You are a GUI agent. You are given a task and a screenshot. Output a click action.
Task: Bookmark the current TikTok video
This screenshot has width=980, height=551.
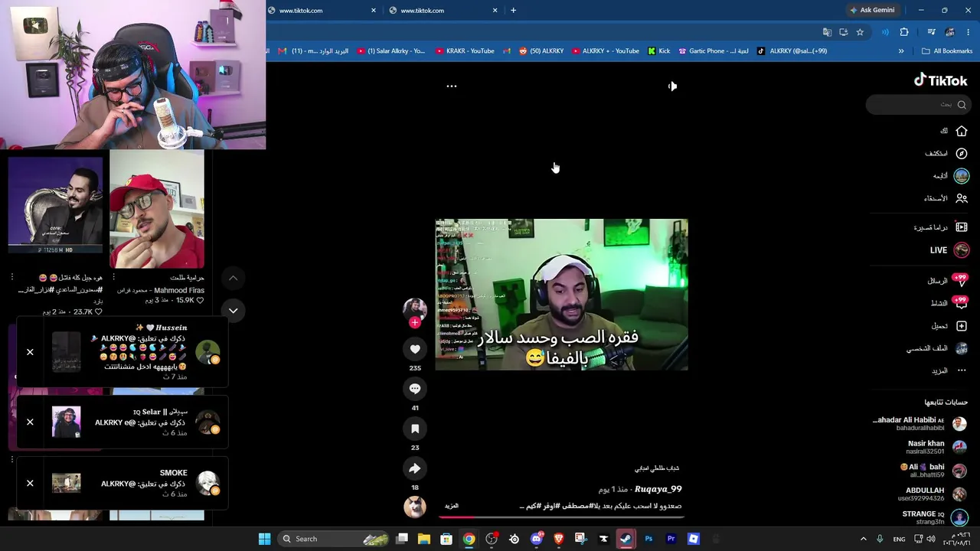point(415,429)
